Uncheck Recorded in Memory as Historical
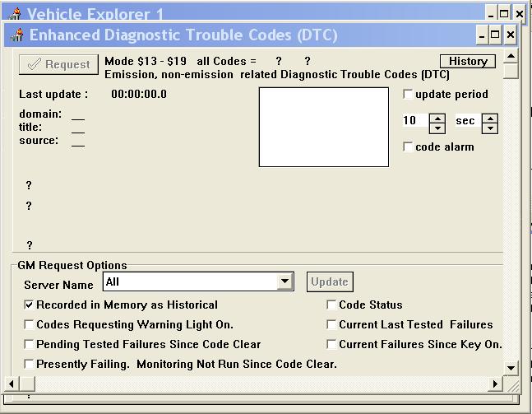This screenshot has height=414, width=532. [x=30, y=305]
